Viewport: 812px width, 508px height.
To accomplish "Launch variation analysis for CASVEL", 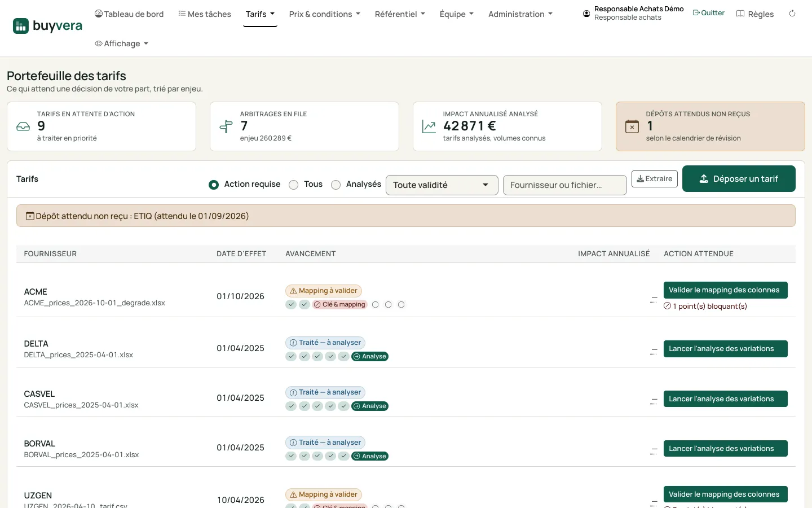I will (x=726, y=399).
